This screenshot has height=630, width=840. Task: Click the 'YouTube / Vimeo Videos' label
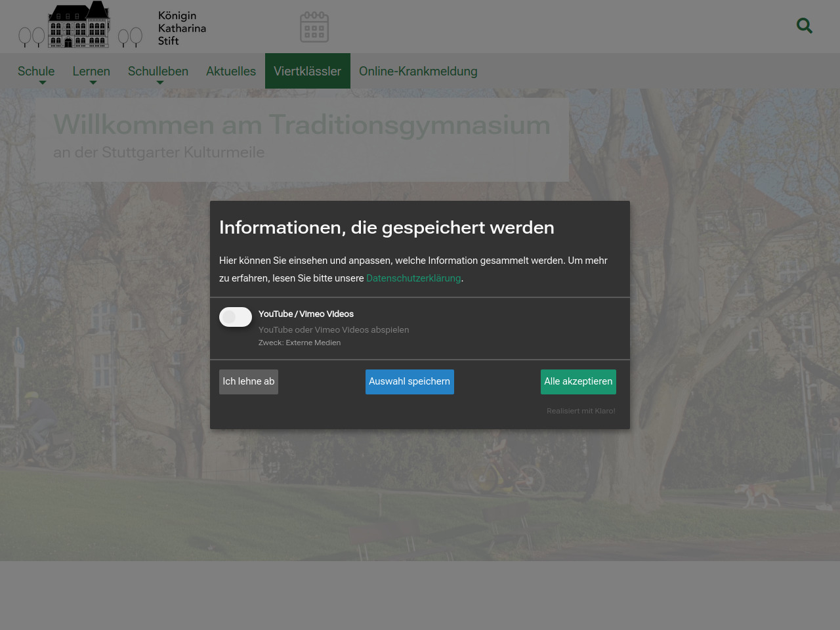click(x=306, y=314)
